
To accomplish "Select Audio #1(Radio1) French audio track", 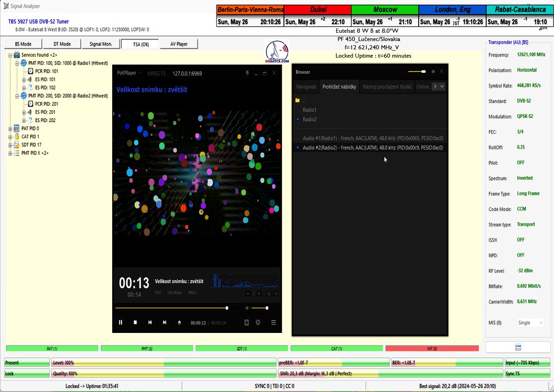I will [x=373, y=138].
